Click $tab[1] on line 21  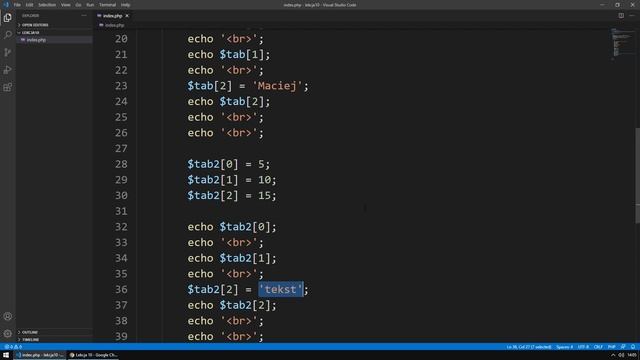point(242,55)
